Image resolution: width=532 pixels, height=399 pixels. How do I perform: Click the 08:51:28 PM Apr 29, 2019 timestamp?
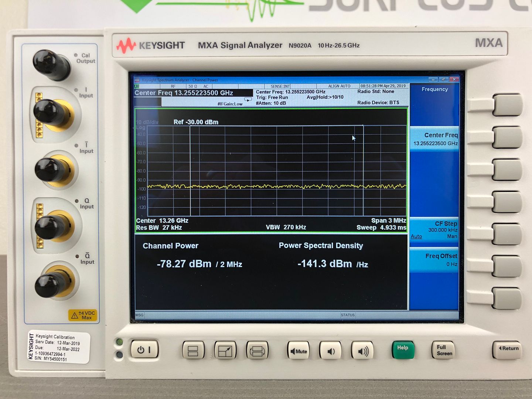point(383,86)
